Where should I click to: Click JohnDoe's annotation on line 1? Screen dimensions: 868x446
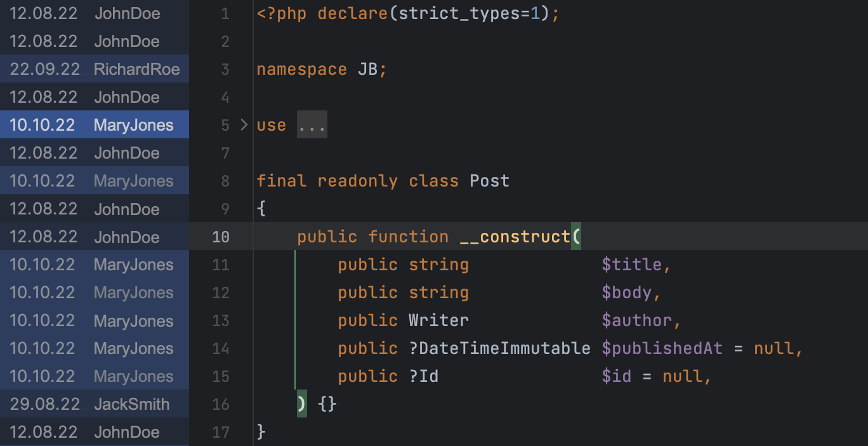click(127, 13)
